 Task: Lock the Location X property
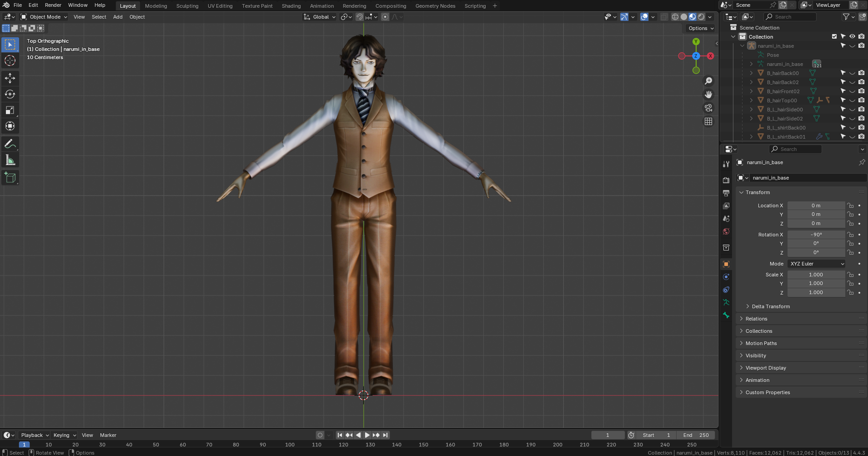[x=850, y=205]
